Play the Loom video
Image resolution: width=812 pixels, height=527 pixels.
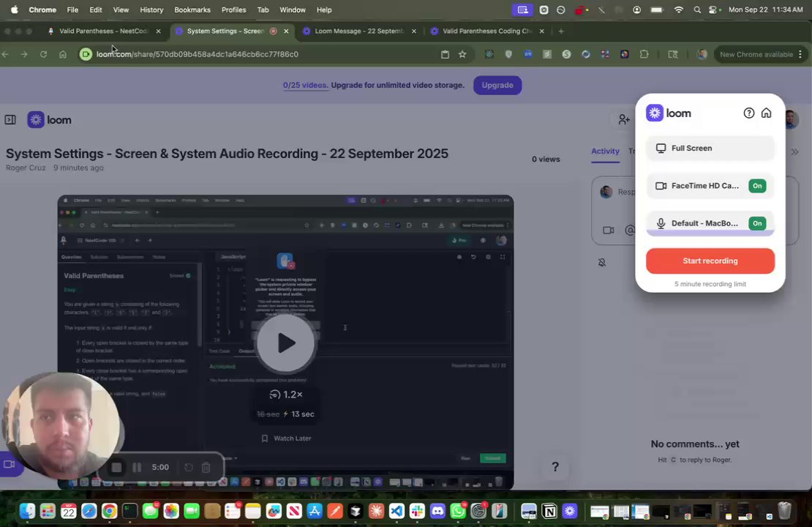(x=286, y=343)
